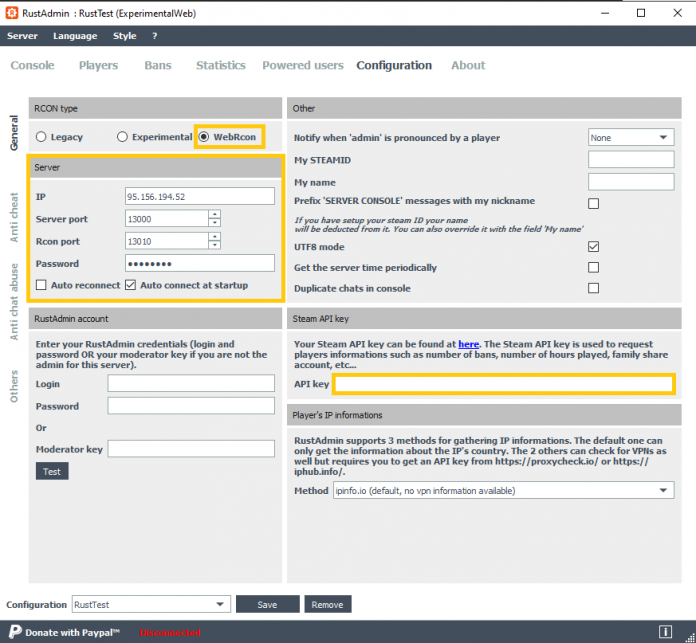696x643 pixels.
Task: Open the admin notify dropdown set to None
Action: tap(631, 138)
